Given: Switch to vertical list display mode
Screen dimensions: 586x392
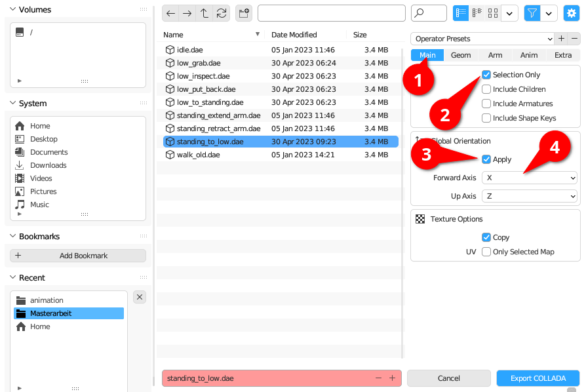Looking at the screenshot, I should [461, 13].
